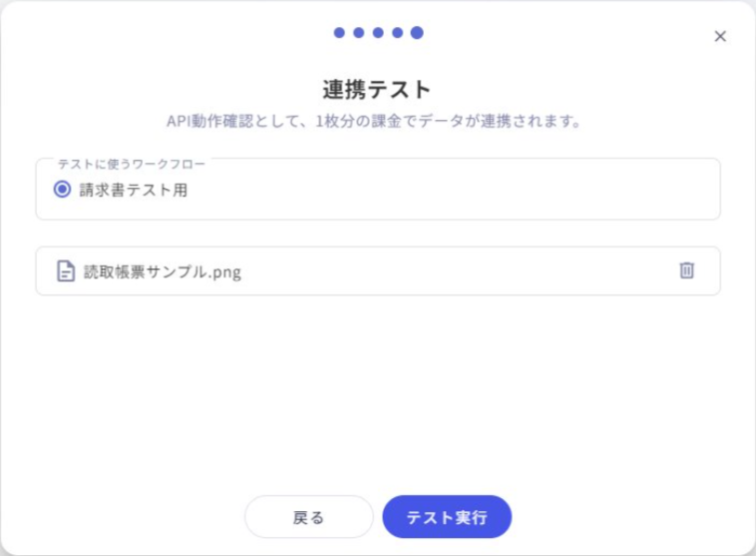
Task: Click the 読取帳票サンプル.png file name
Action: (163, 272)
